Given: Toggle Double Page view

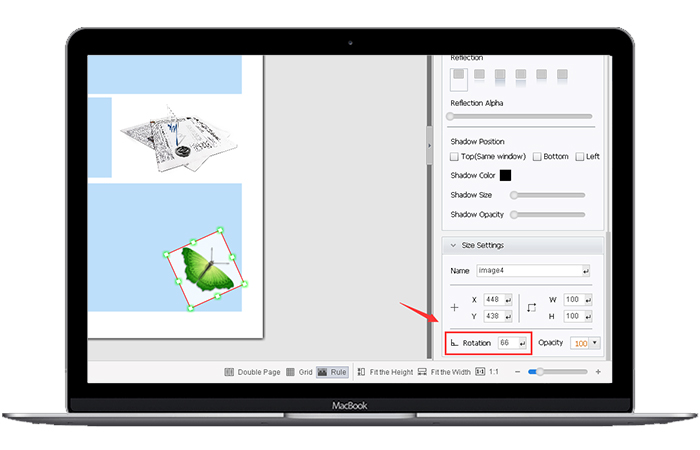Looking at the screenshot, I should point(251,372).
